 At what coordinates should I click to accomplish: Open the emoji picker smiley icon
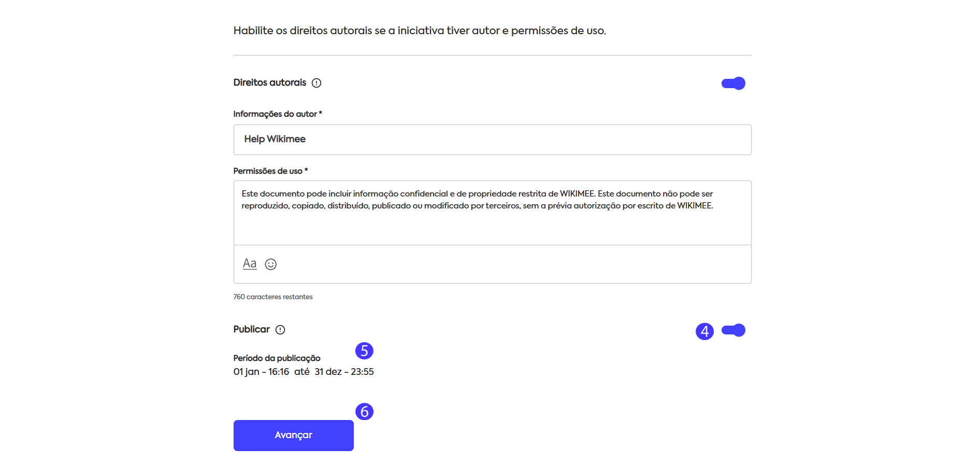[x=271, y=264]
